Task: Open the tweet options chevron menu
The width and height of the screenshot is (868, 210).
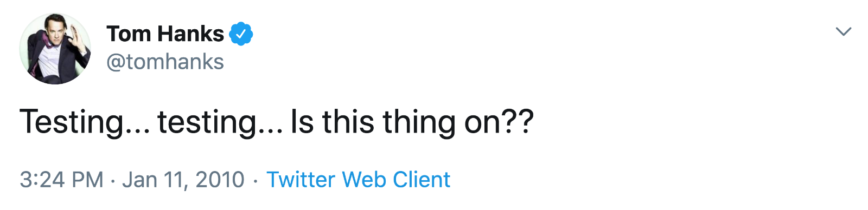Action: pos(843,31)
